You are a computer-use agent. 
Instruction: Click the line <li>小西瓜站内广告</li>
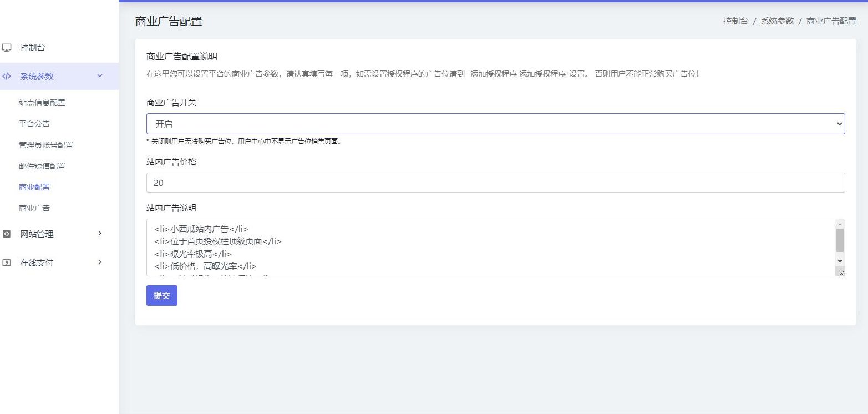click(x=201, y=229)
